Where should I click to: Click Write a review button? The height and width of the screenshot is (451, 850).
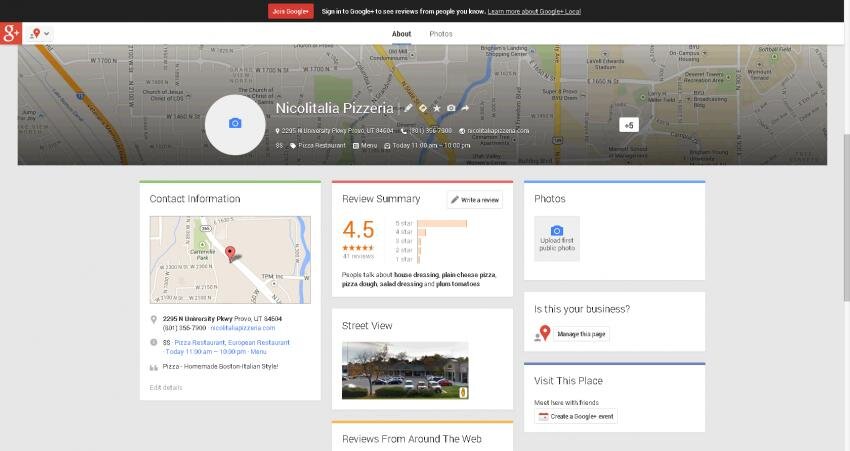[475, 200]
